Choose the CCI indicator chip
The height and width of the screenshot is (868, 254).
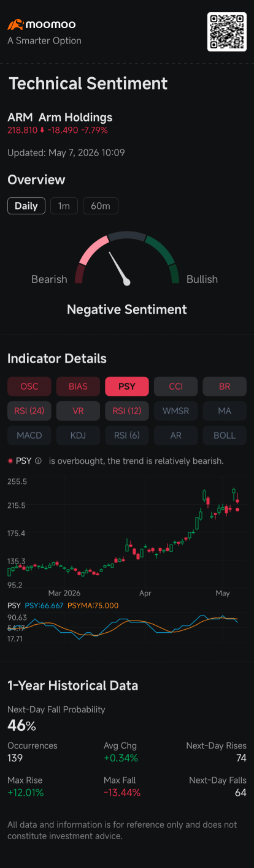175,387
